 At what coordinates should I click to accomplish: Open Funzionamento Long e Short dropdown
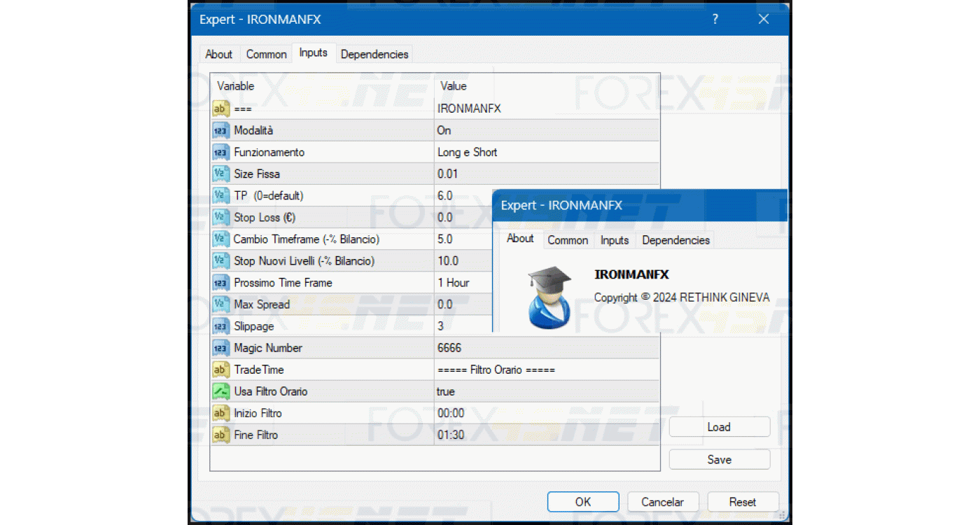546,152
